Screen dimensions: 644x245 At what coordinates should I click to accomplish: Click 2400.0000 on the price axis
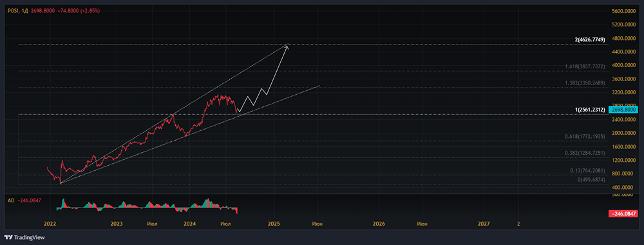coord(624,120)
